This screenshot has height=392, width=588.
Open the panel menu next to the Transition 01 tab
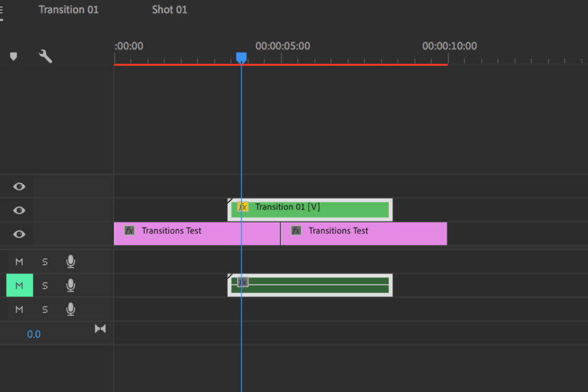2,10
